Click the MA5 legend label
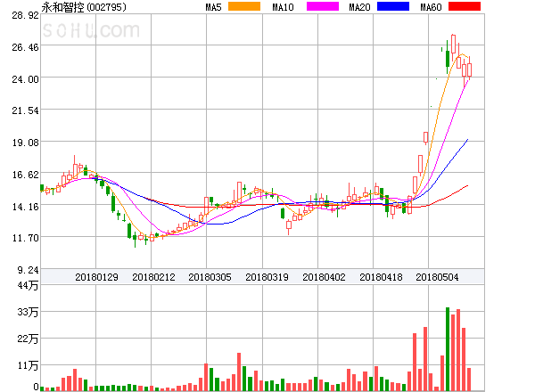The height and width of the screenshot is (392, 535). point(213,7)
